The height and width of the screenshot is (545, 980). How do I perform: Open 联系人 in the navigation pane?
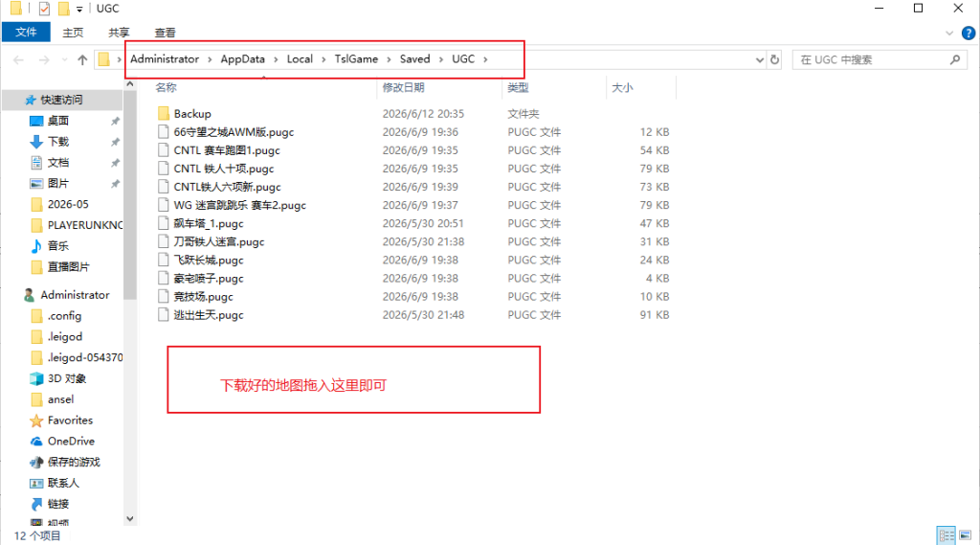[63, 483]
